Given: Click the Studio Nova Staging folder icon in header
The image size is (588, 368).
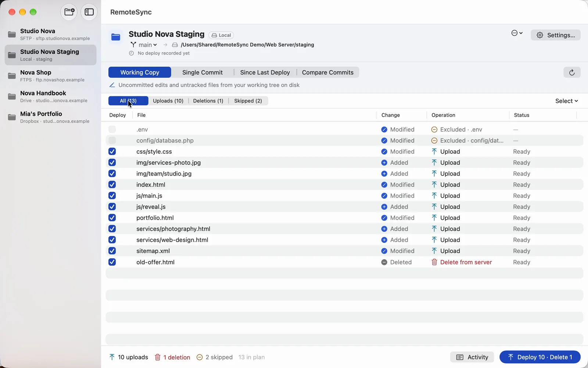Looking at the screenshot, I should coord(116,37).
